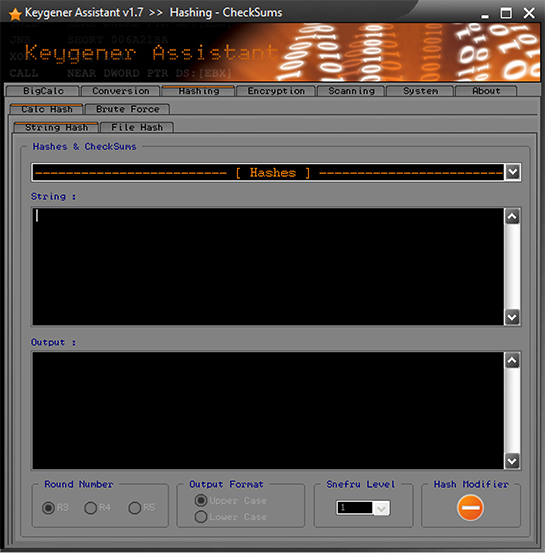Click the orange Hash Modifier button
Screen dimensions: 545x553
pos(470,508)
